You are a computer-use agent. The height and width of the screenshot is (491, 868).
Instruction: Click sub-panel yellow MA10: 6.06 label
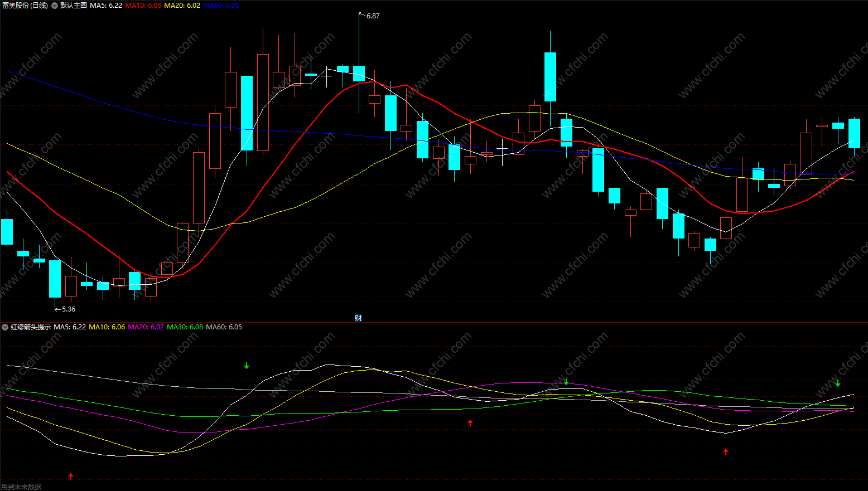pyautogui.click(x=107, y=327)
